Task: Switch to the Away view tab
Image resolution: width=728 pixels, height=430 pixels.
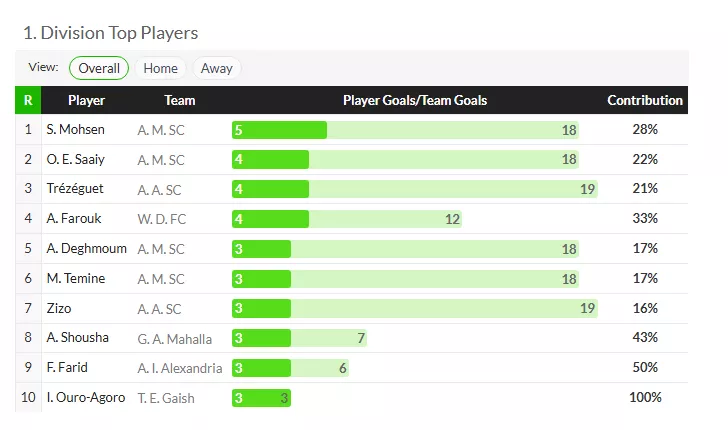Action: coord(216,68)
